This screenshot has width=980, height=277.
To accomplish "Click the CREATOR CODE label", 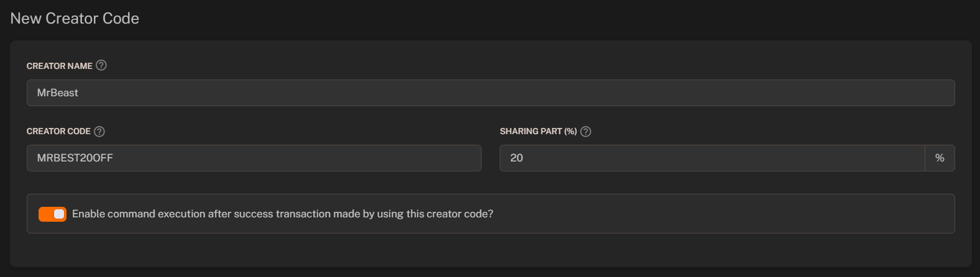I will click(x=58, y=131).
